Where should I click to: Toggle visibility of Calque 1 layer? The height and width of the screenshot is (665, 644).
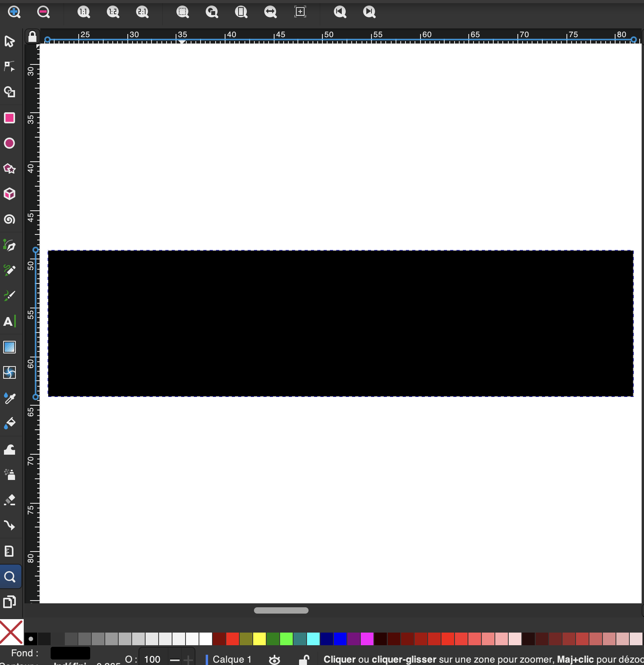(275, 659)
